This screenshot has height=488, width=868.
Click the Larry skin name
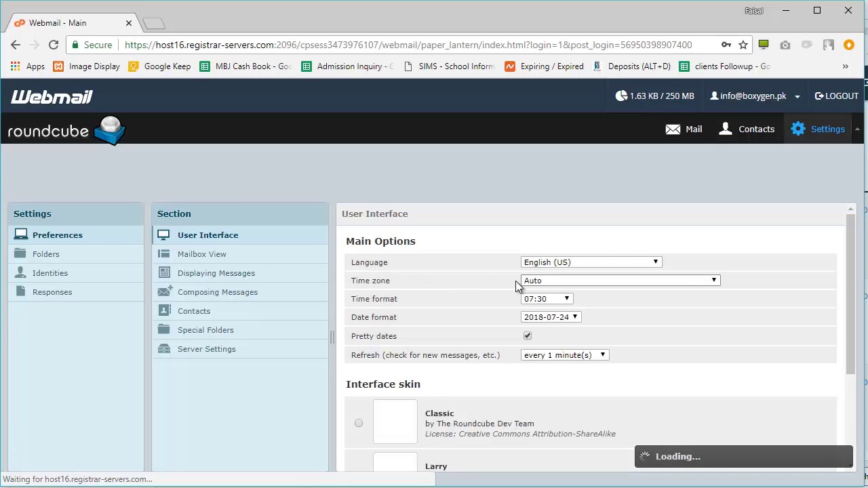click(436, 466)
